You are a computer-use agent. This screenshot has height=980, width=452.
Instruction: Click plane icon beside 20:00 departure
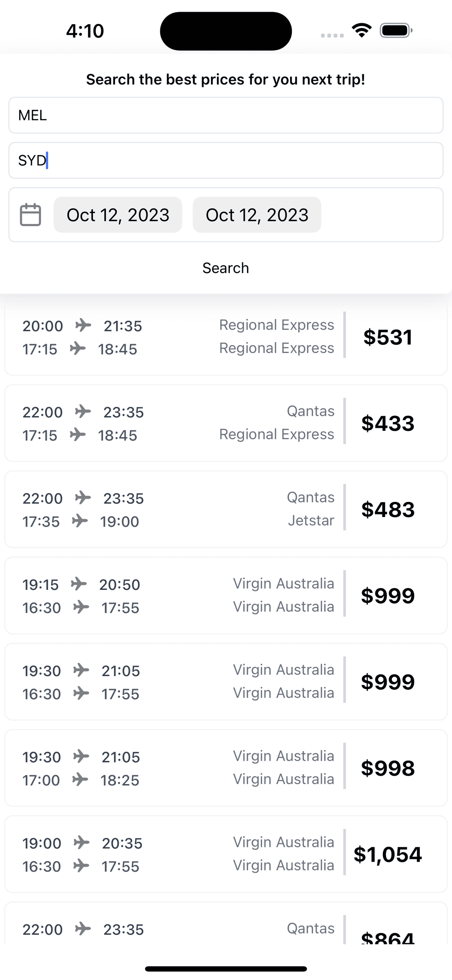[83, 325]
